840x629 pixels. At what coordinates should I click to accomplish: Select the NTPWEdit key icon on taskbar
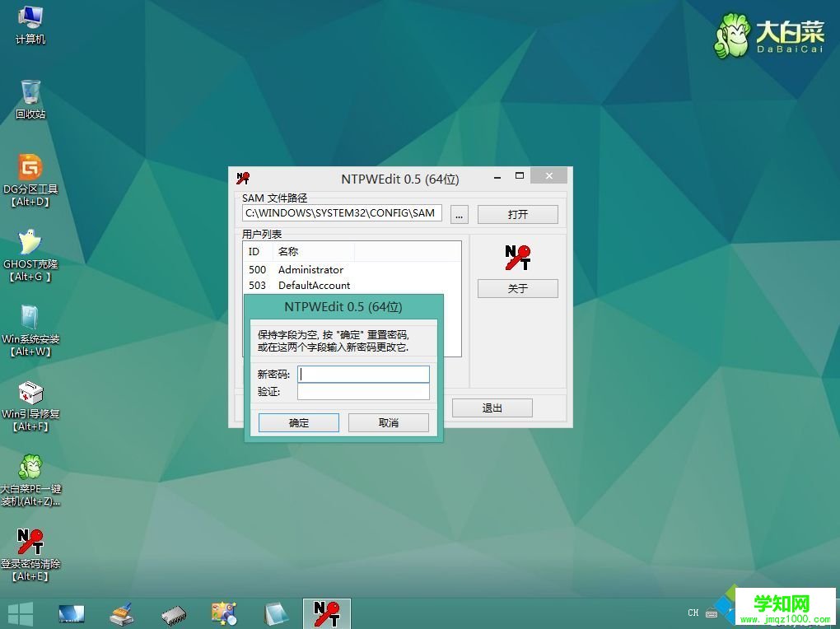(x=326, y=613)
